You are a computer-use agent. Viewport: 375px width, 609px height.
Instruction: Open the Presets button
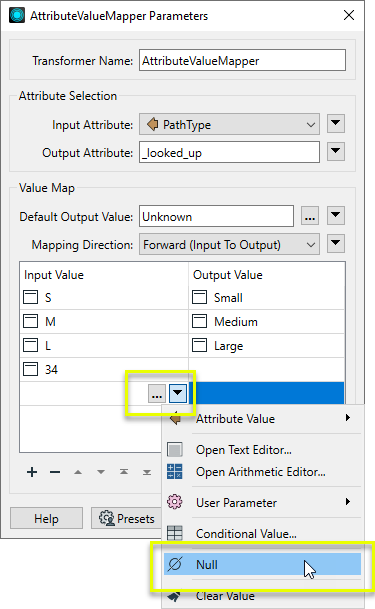click(127, 518)
